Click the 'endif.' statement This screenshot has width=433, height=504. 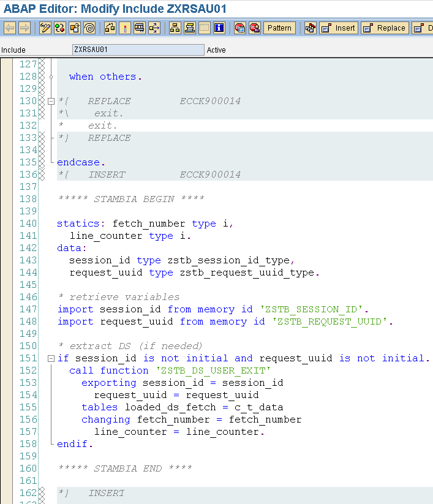tap(75, 444)
